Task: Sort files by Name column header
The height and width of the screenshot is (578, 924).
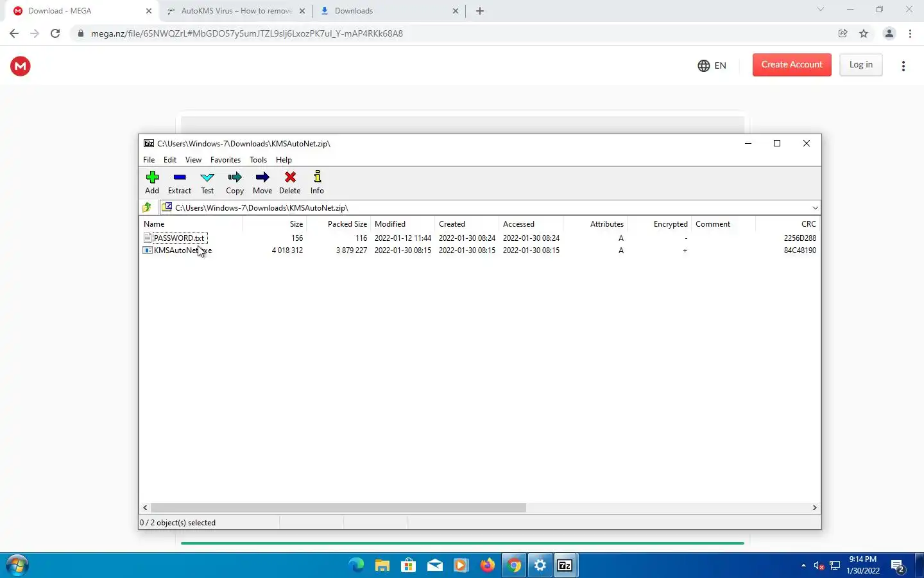Action: [191, 224]
